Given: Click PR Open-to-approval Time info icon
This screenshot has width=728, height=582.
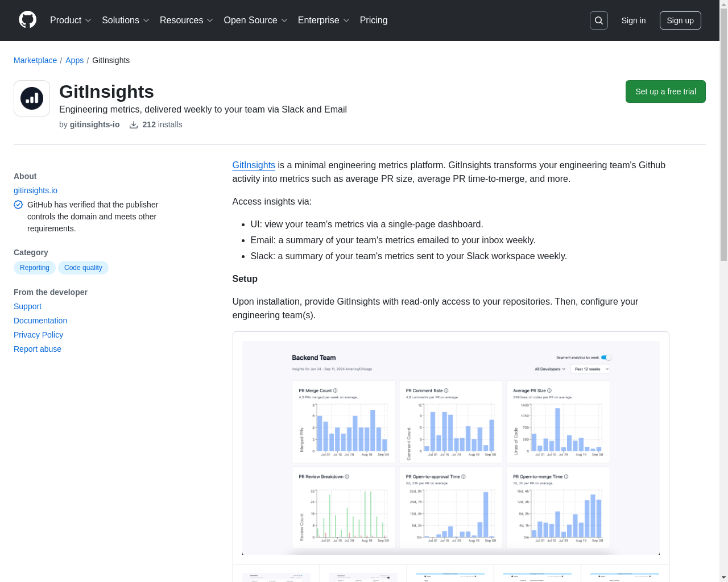Looking at the screenshot, I should tap(464, 476).
